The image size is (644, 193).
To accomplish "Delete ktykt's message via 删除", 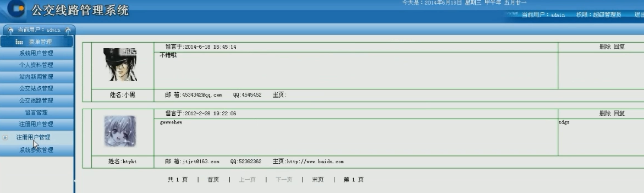I will pyautogui.click(x=605, y=114).
